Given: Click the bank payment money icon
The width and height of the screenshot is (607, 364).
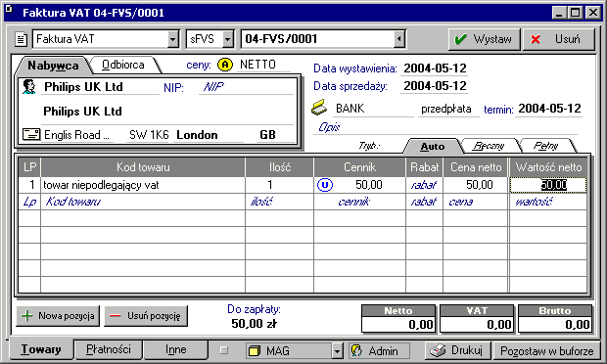Looking at the screenshot, I should point(319,108).
